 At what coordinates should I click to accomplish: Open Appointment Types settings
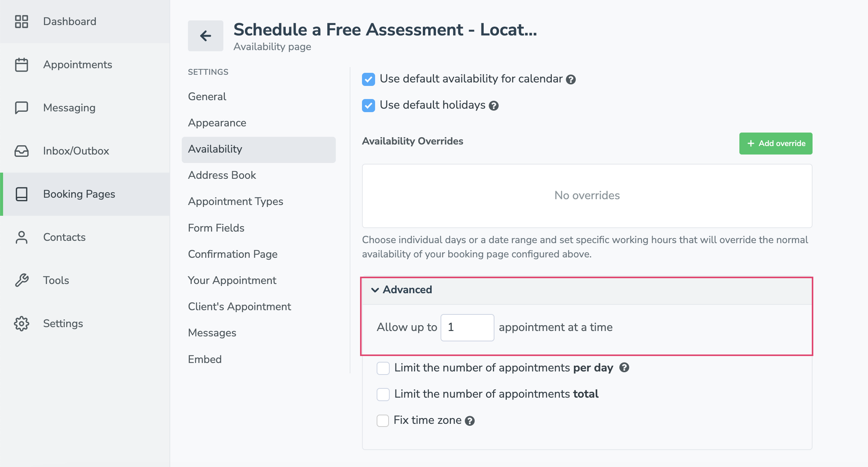click(236, 202)
